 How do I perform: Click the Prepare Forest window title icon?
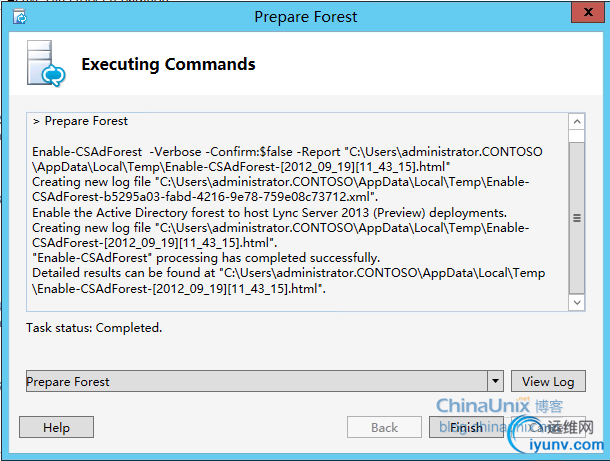coord(19,17)
